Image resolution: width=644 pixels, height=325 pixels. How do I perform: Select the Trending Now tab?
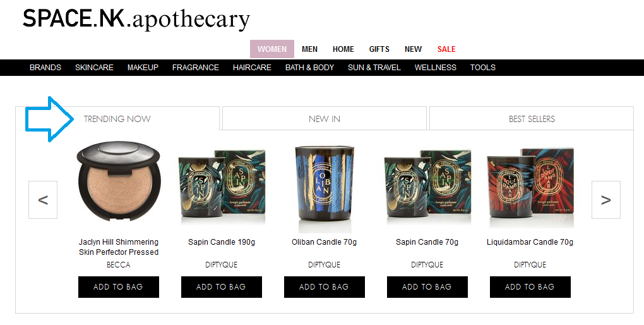tap(117, 119)
